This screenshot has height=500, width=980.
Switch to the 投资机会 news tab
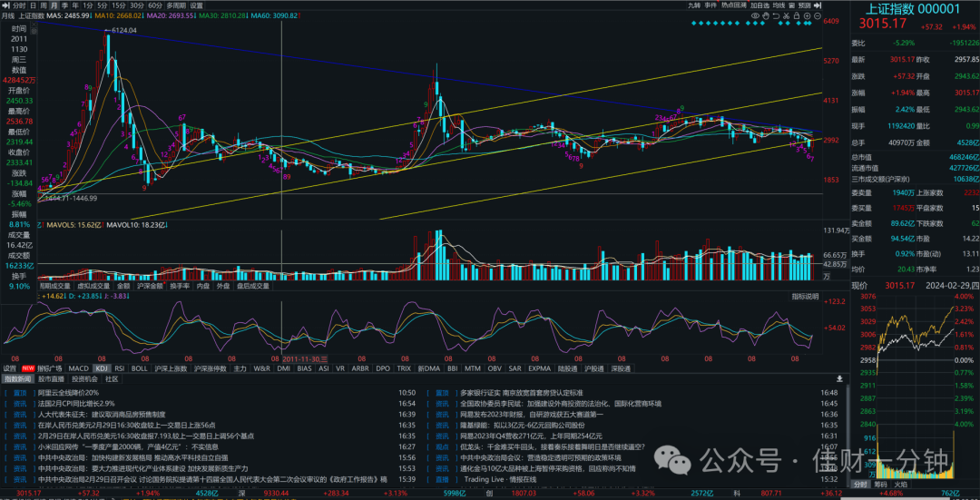(x=84, y=378)
